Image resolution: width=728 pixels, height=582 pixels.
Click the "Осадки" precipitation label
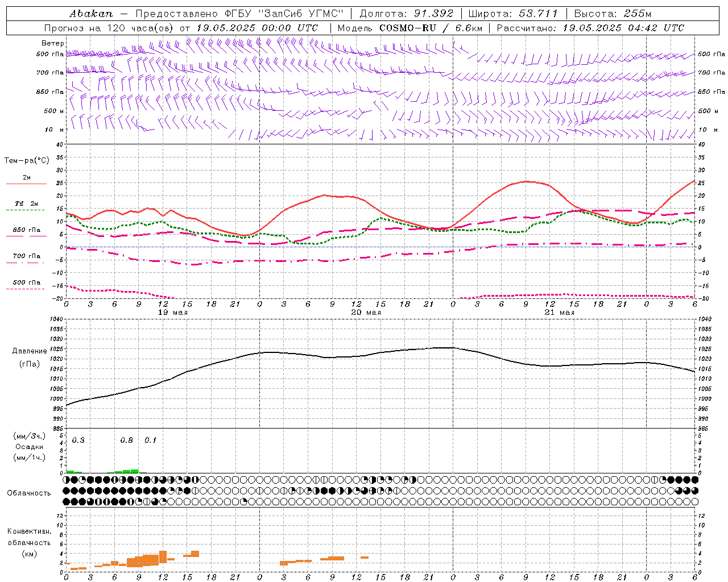coord(30,447)
